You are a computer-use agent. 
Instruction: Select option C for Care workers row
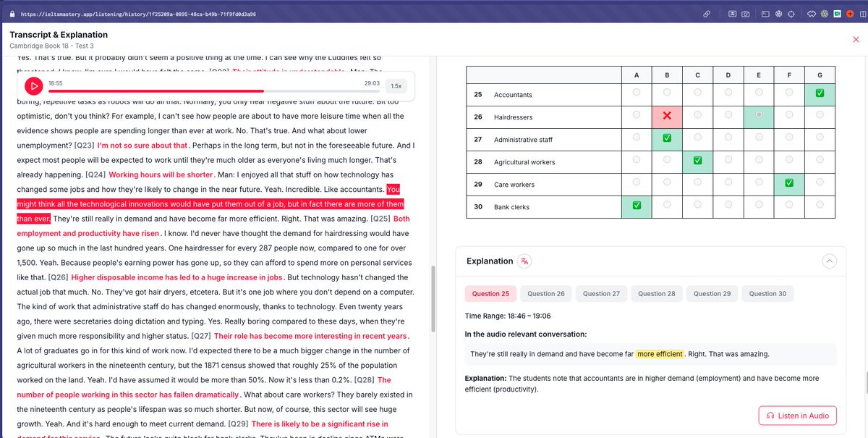point(697,182)
